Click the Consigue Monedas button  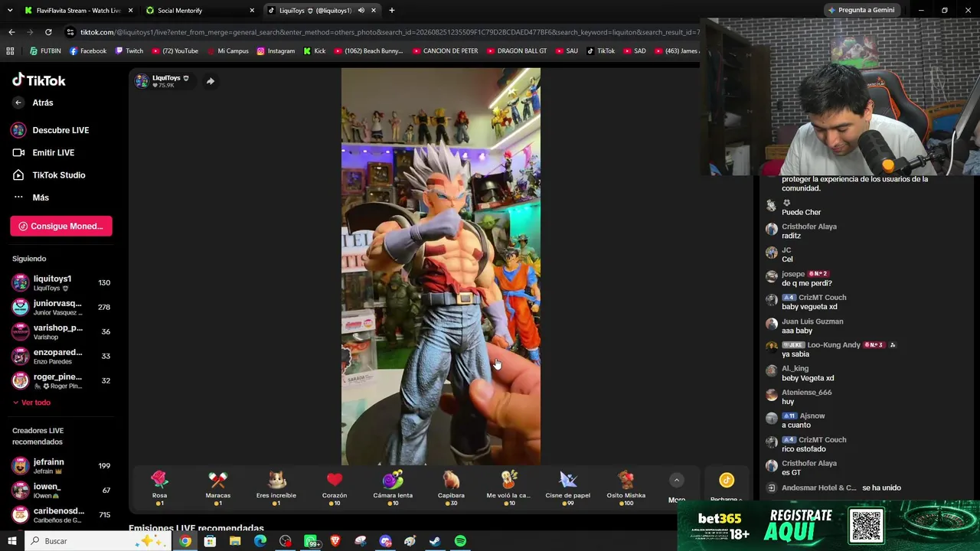coord(61,226)
